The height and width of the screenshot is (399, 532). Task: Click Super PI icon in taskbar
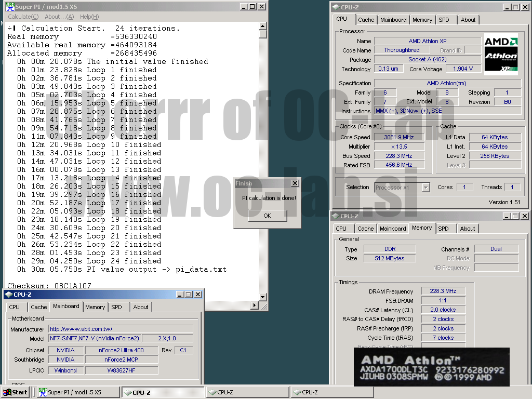(x=43, y=392)
